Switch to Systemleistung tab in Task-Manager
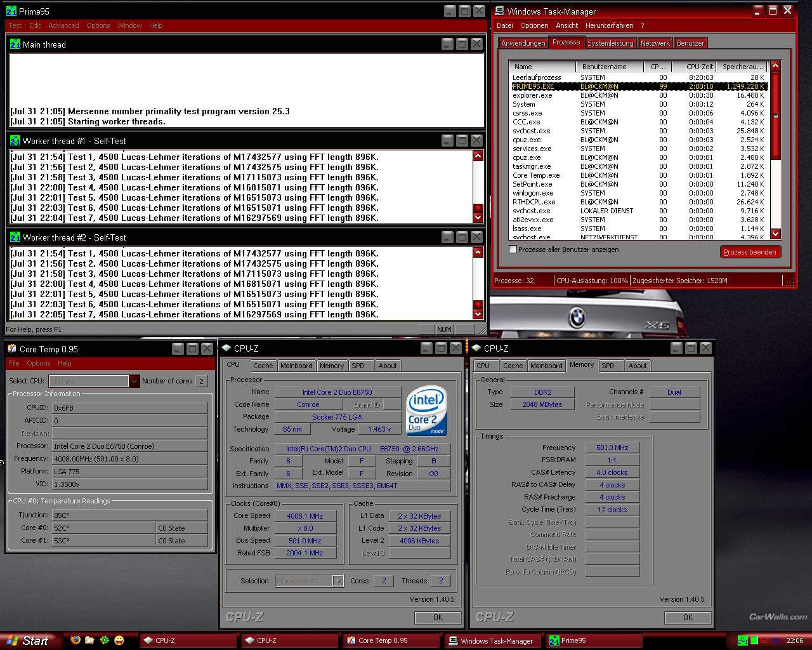 click(610, 43)
